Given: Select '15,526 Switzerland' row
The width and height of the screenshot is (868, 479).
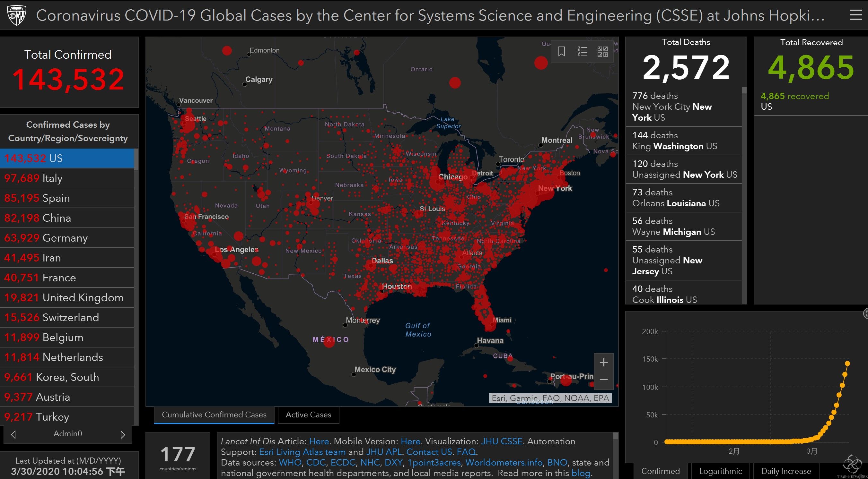Looking at the screenshot, I should pos(67,317).
